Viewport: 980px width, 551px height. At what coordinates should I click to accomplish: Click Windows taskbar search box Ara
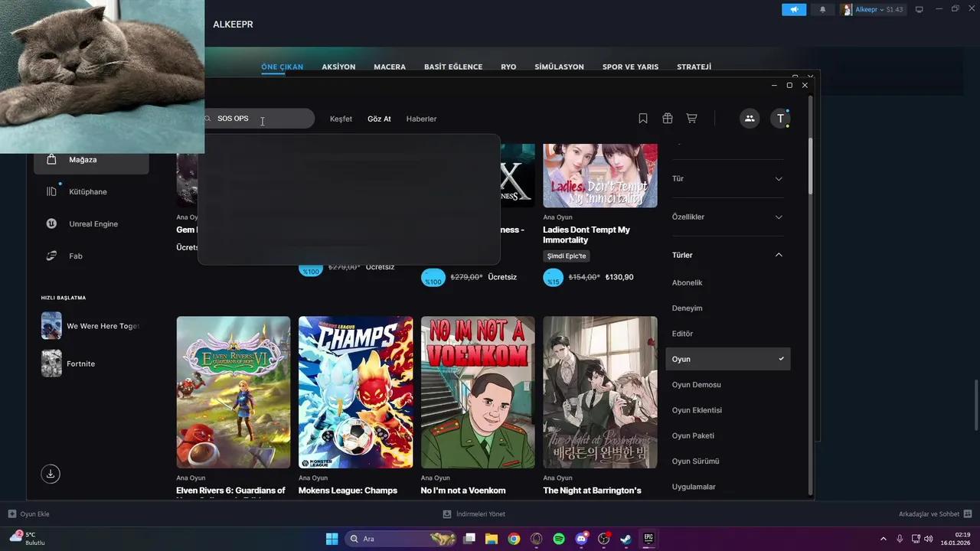(401, 539)
